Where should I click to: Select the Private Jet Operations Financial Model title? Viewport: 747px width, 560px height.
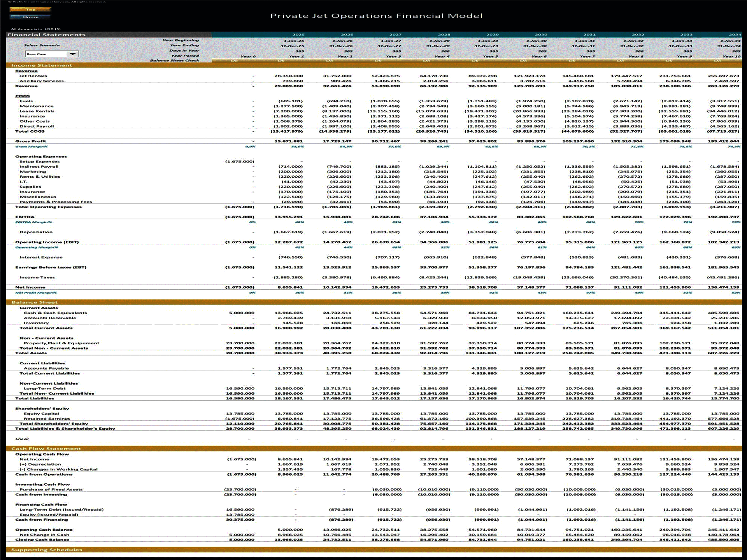(x=376, y=16)
